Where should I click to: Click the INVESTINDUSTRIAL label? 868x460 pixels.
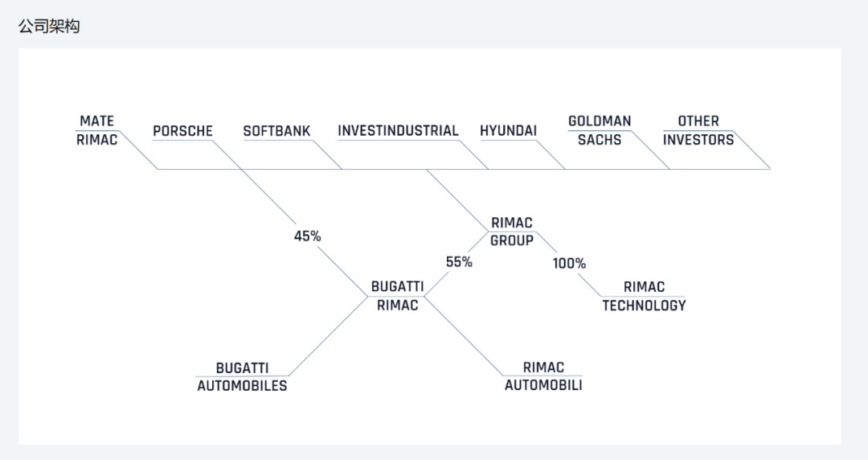tap(398, 131)
